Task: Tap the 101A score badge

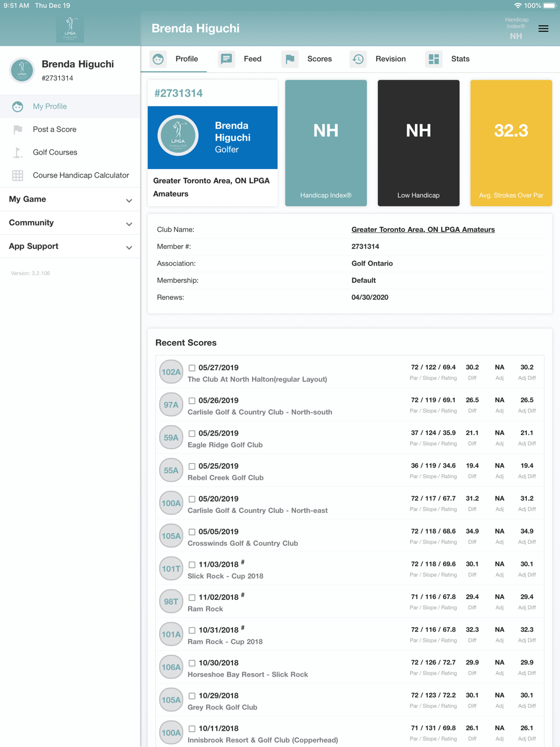Action: click(171, 634)
